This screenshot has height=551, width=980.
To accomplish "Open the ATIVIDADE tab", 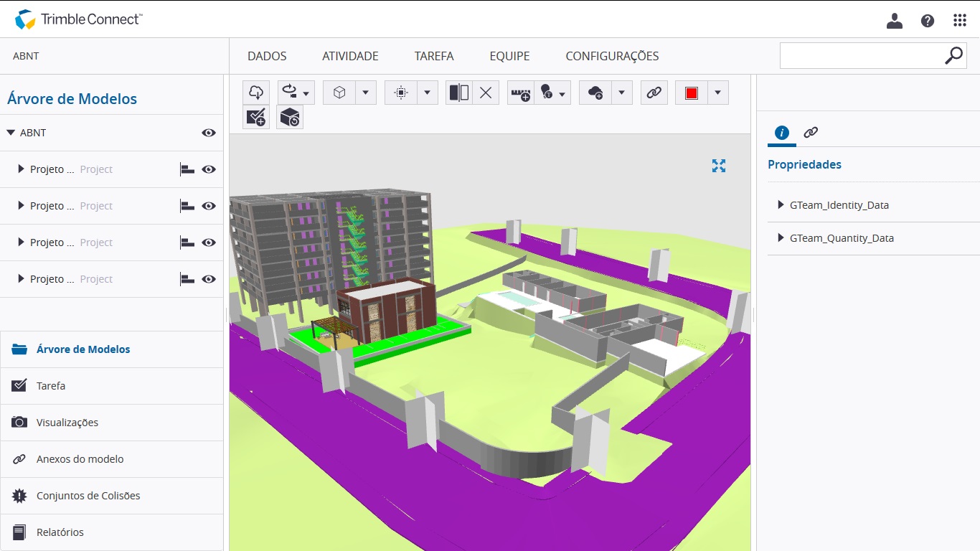I will point(350,56).
